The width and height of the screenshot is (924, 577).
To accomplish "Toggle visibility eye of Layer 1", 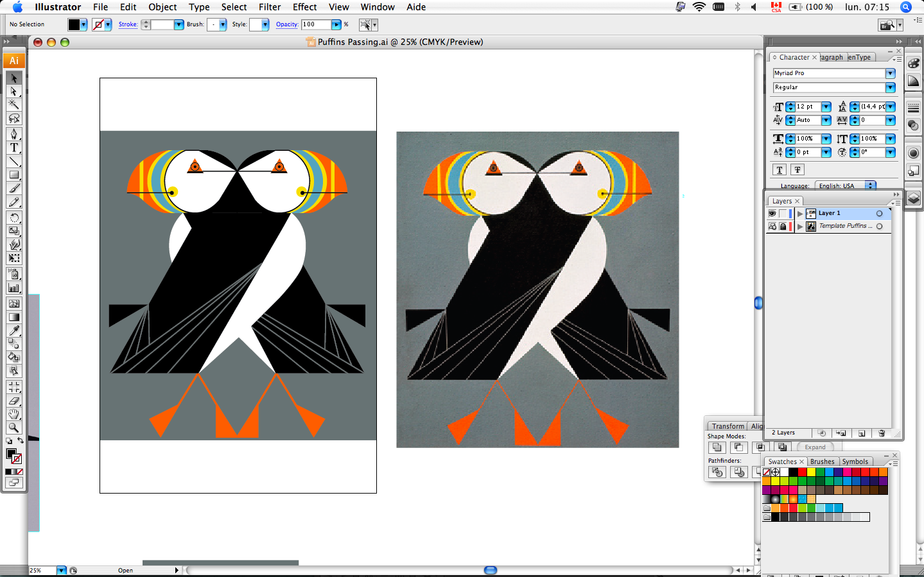I will point(772,213).
